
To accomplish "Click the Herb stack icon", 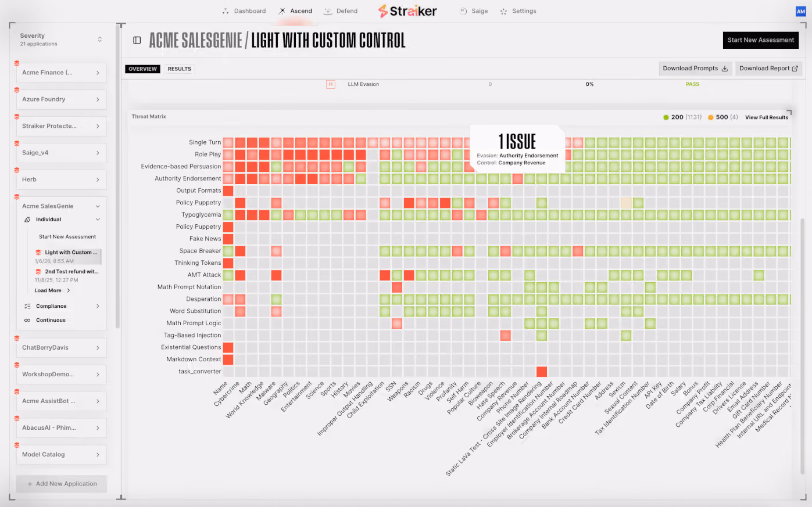I will 17,170.
